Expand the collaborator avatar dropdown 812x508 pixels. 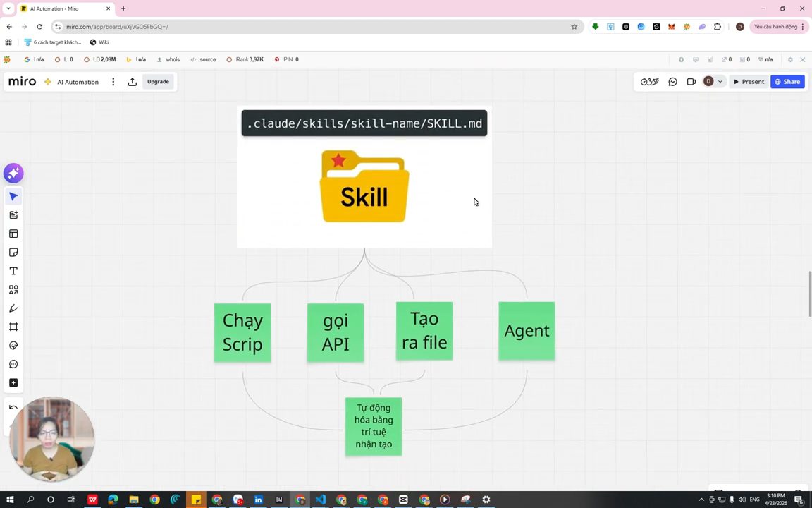720,82
